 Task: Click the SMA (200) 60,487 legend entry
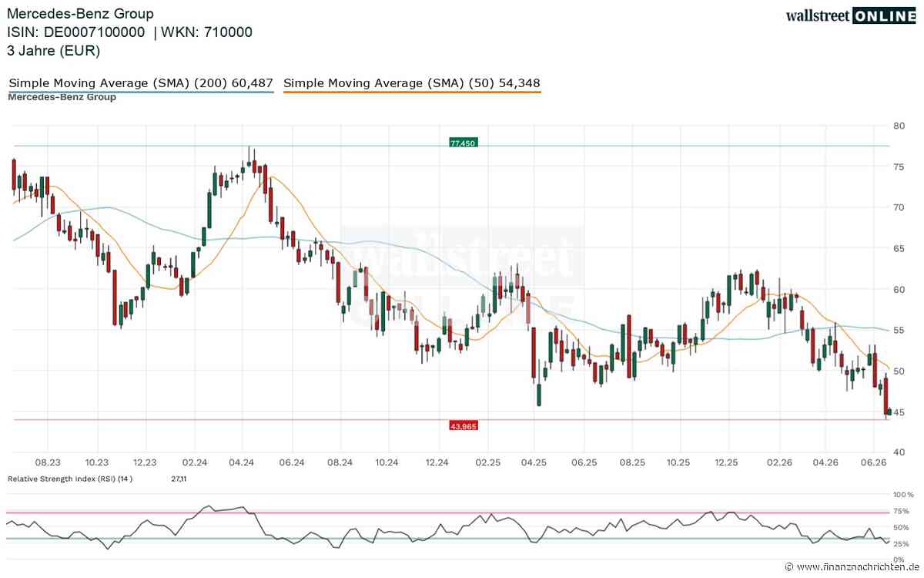point(141,83)
